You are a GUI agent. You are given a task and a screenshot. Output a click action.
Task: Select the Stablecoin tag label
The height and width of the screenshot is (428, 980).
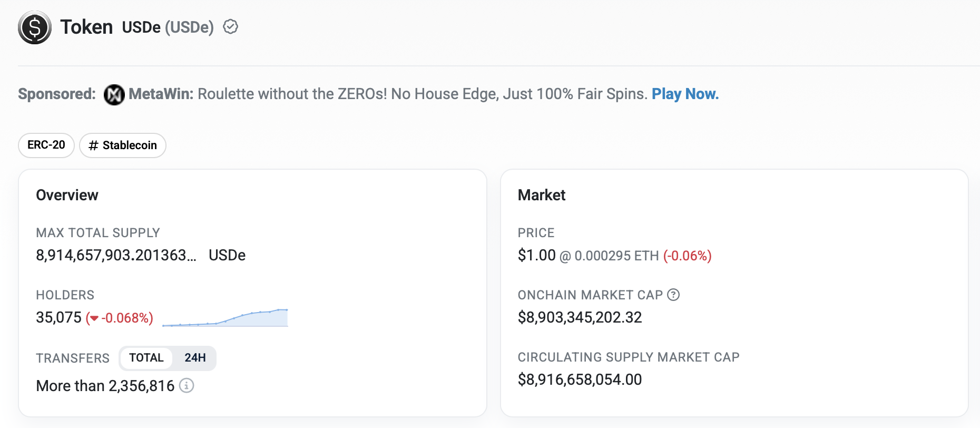tap(130, 145)
